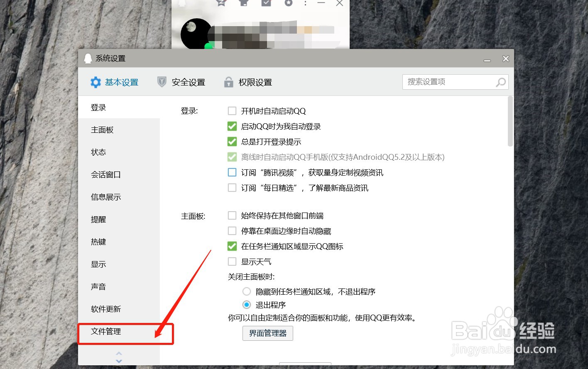Uncheck 总是打开登录提示
This screenshot has height=369, width=588.
point(232,142)
